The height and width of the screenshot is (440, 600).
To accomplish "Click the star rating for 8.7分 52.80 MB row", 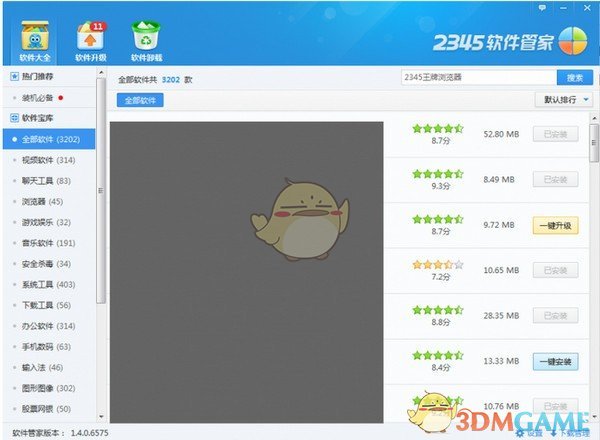I will pos(438,129).
